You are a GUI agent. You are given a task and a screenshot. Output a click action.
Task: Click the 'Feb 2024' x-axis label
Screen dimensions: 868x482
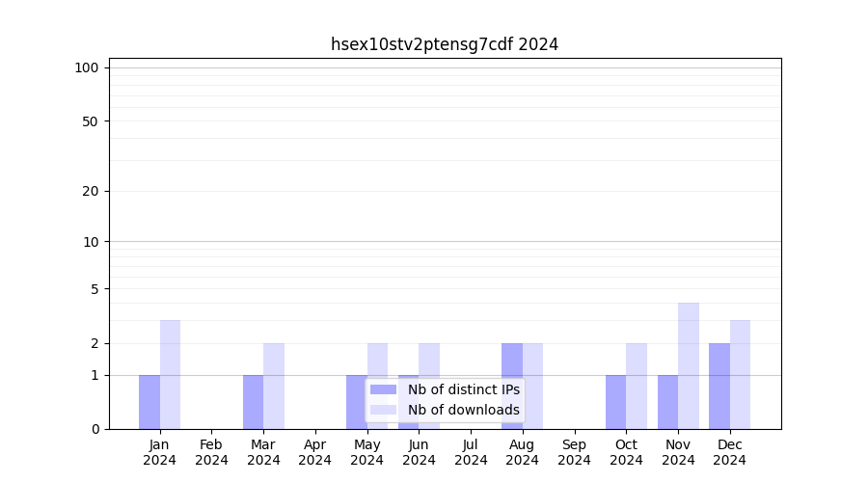point(211,452)
